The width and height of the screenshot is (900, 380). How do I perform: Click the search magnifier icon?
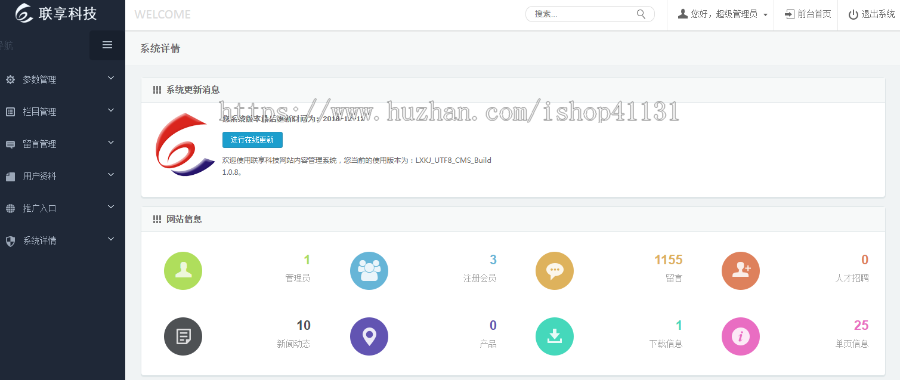[641, 14]
